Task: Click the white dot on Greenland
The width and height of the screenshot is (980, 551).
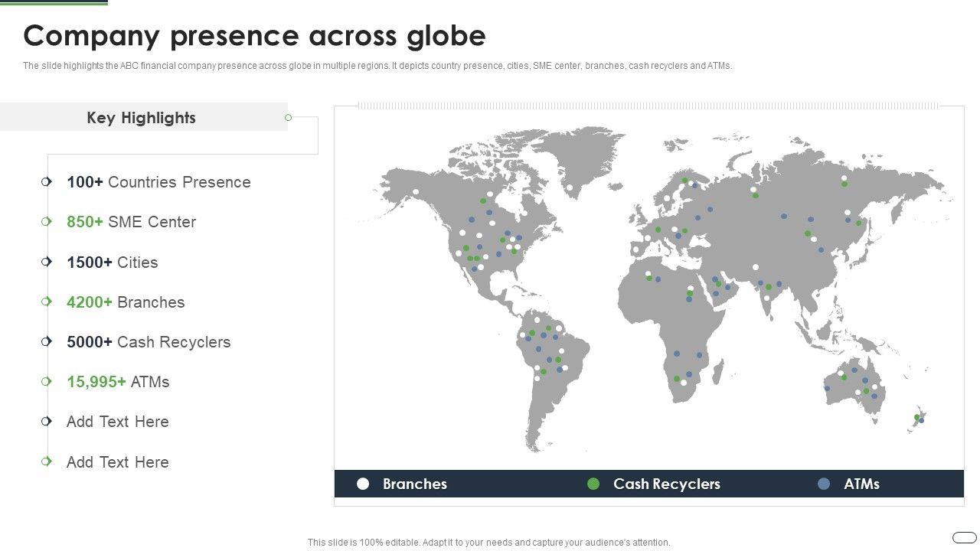Action: click(569, 187)
